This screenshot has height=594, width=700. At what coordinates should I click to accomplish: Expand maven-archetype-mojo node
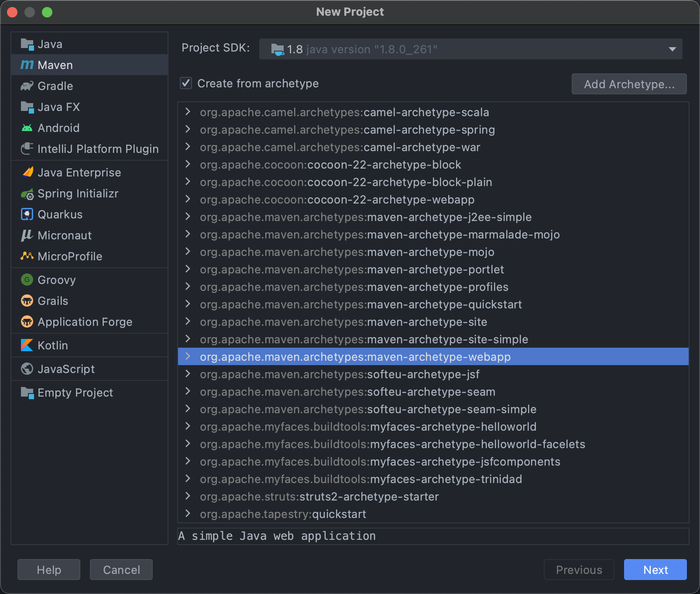point(188,252)
